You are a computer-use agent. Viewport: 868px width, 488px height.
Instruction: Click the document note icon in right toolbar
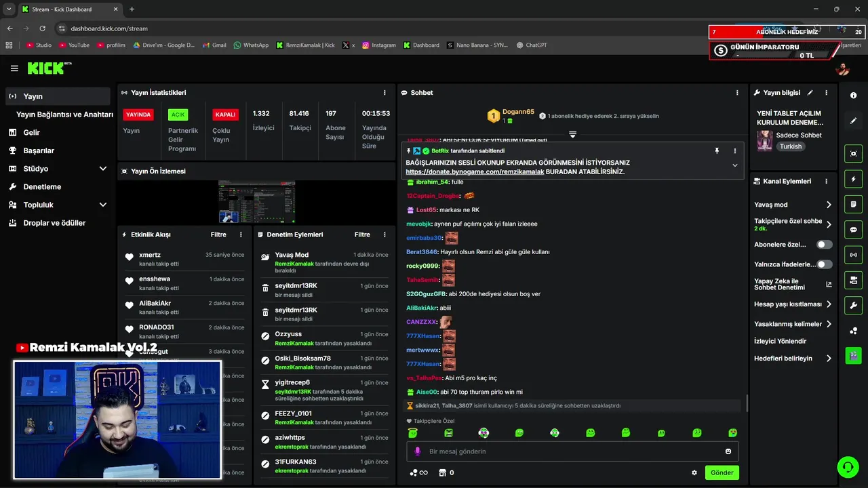pyautogui.click(x=853, y=204)
